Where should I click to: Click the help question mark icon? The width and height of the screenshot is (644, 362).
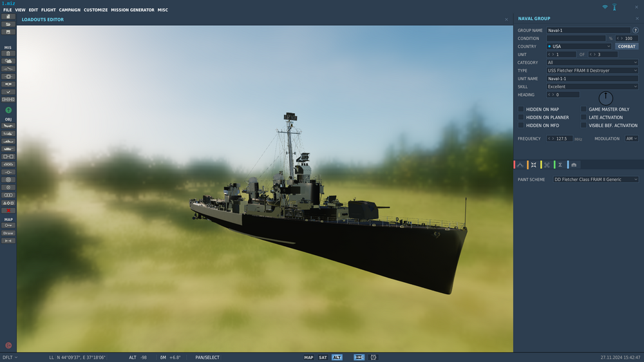coord(636,30)
